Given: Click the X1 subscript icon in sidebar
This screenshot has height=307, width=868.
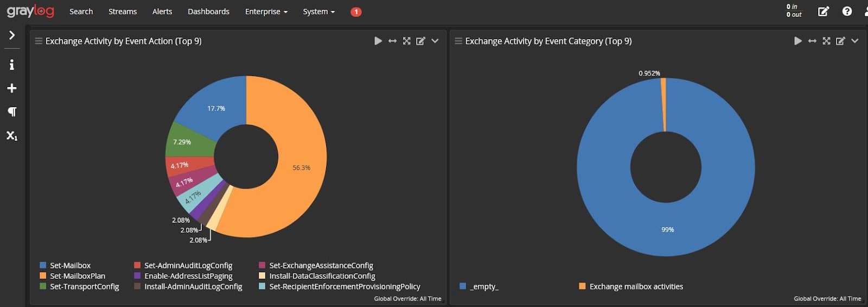Looking at the screenshot, I should (11, 135).
